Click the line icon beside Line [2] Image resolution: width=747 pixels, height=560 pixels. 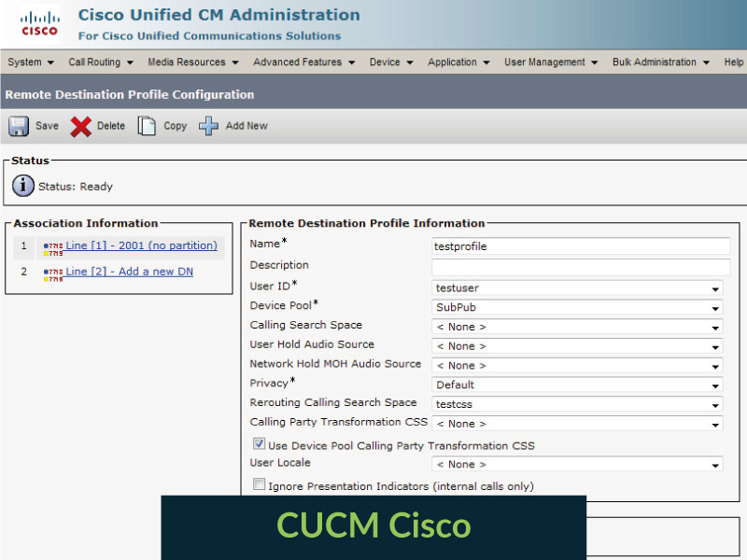click(x=53, y=274)
